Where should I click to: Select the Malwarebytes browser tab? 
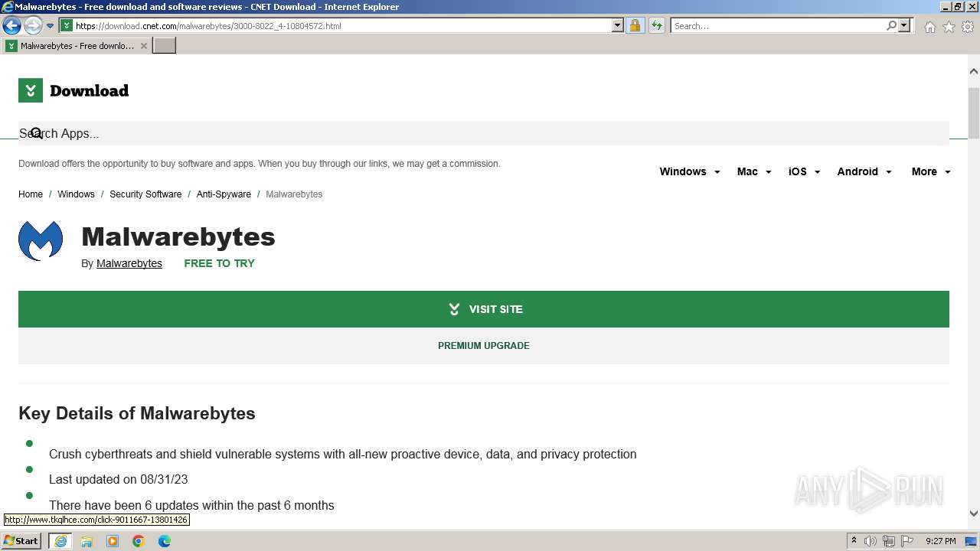(77, 46)
